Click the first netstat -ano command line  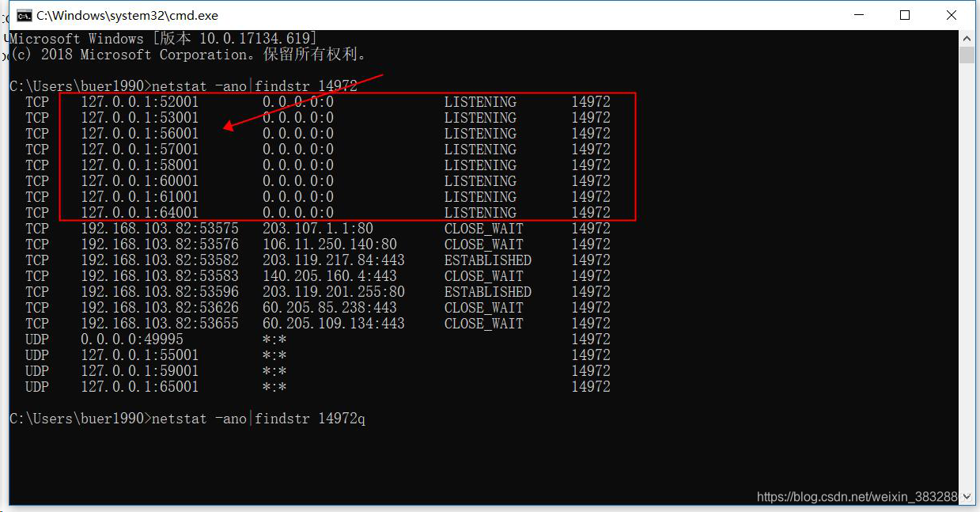(184, 86)
